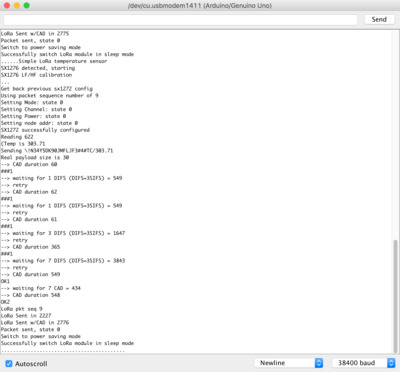
Task: Click the '(Temp is 303.71' line
Action: (x=23, y=144)
